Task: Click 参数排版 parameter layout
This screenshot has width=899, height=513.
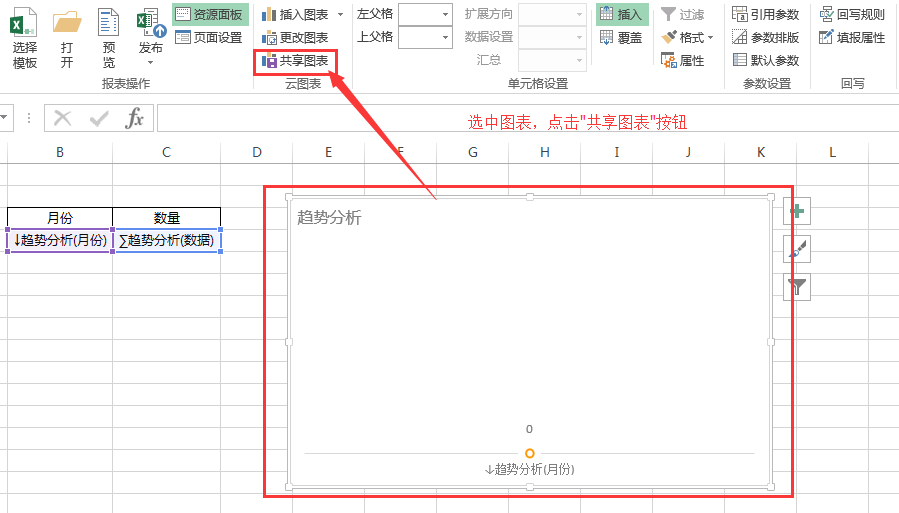Action: 765,38
